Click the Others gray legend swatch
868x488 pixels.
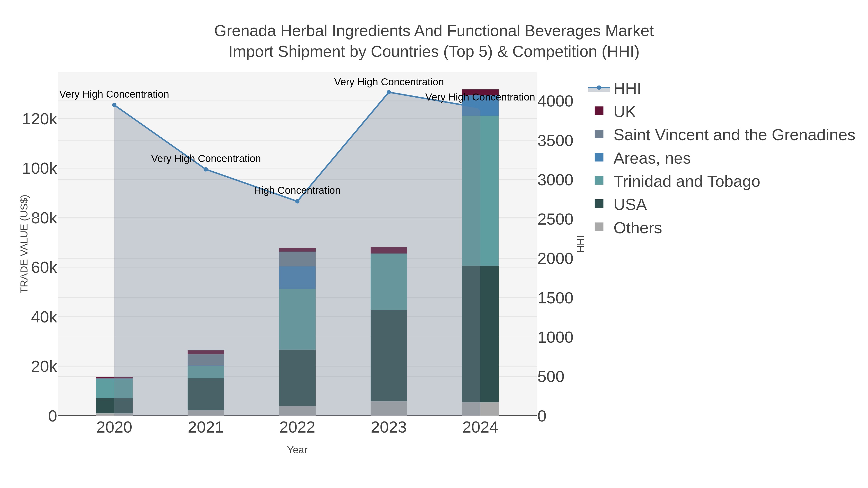[599, 227]
